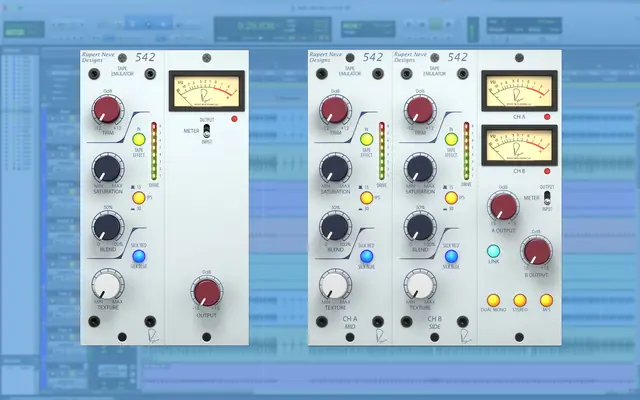640x400 pixels.
Task: Click the CH A Mid Drive LED meter
Action: pos(382,151)
